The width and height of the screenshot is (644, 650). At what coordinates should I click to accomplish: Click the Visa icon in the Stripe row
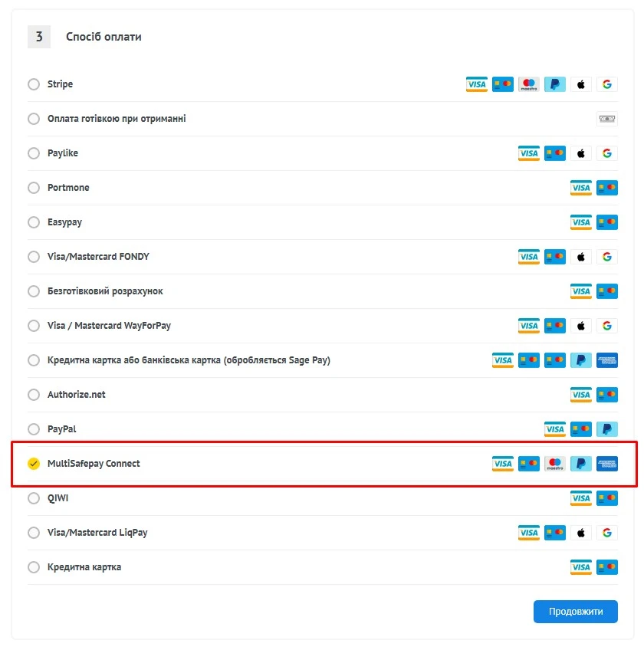tap(476, 84)
